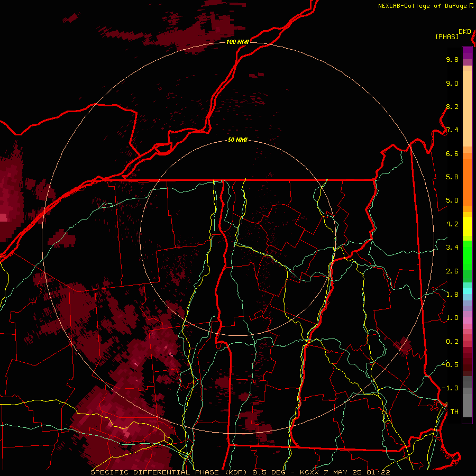
Task: Click the 9.0 value on the color scale
Action: [x=452, y=83]
